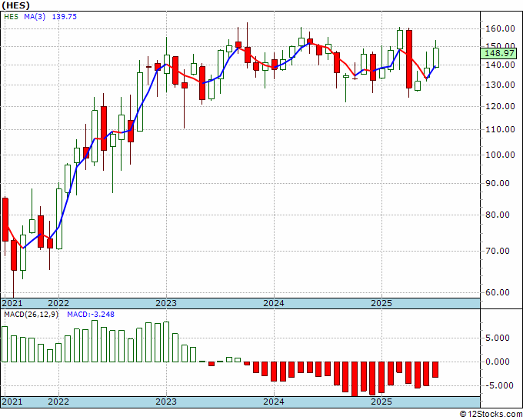Click the last red MACD histogram bar
The image size is (523, 420).
click(435, 370)
